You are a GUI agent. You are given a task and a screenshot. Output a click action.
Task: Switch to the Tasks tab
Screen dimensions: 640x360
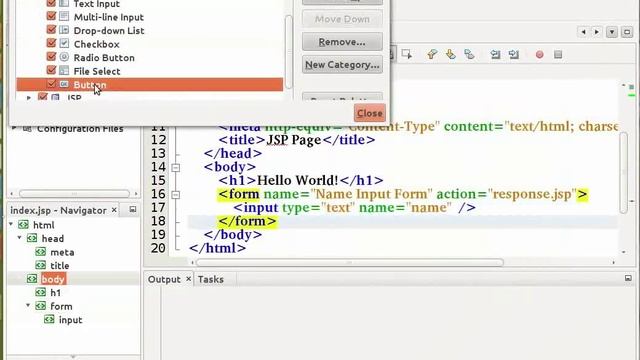point(211,279)
